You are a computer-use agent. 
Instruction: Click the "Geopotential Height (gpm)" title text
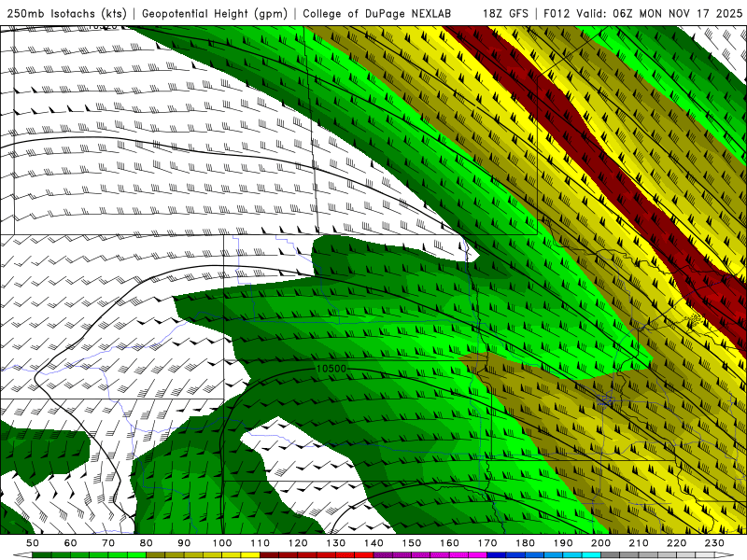pos(215,13)
